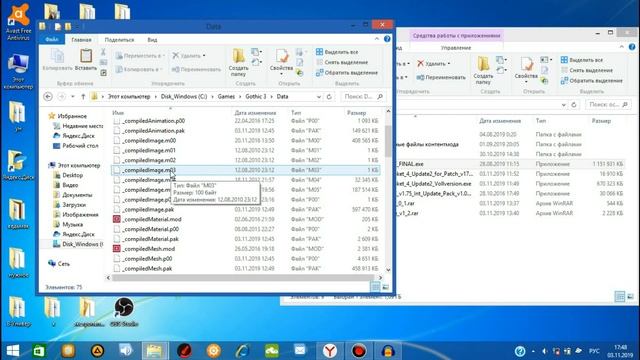Select file _compiledMesh.p00
Screen dimensions: 640x360
point(147,258)
